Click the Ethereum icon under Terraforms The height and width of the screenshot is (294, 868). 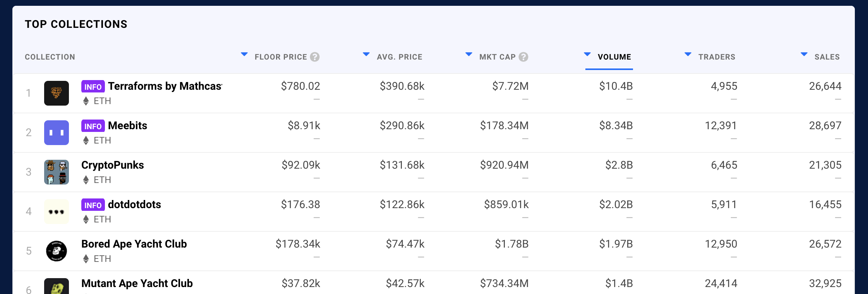[x=86, y=101]
